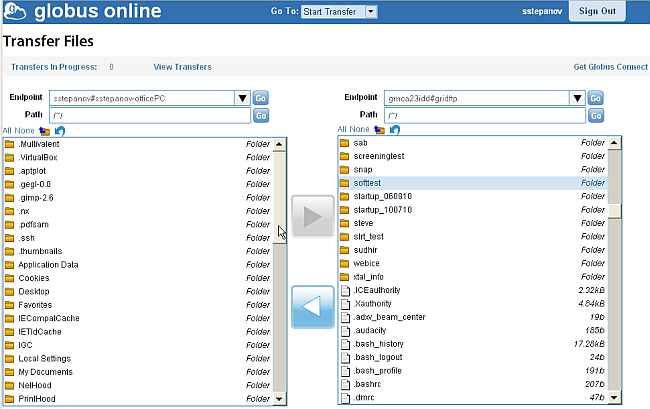Click the blue transfer-left arrow button
The width and height of the screenshot is (650, 409).
point(313,307)
